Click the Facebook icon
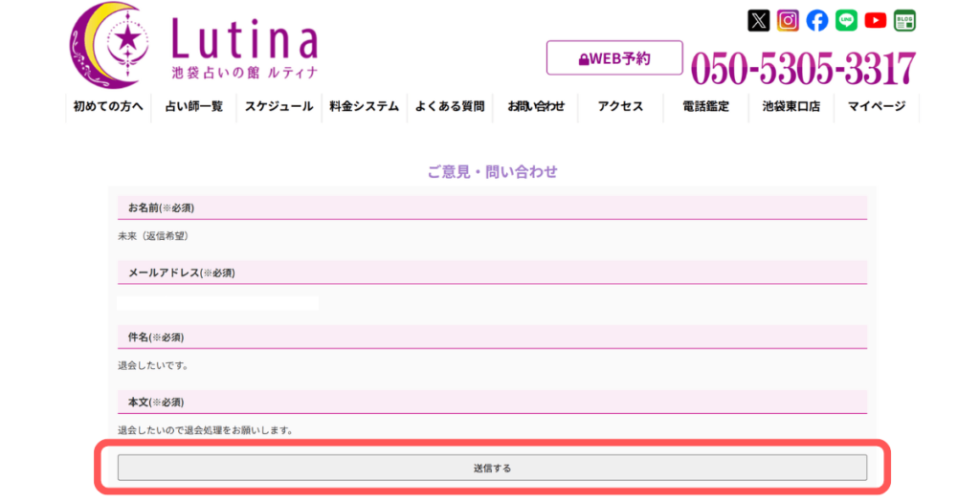Viewport: 980px width, 502px height. pyautogui.click(x=816, y=20)
